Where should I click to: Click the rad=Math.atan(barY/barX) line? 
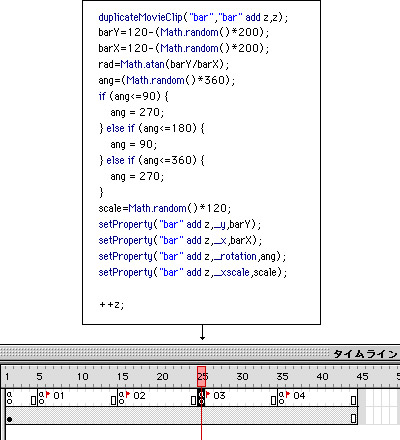[164, 64]
